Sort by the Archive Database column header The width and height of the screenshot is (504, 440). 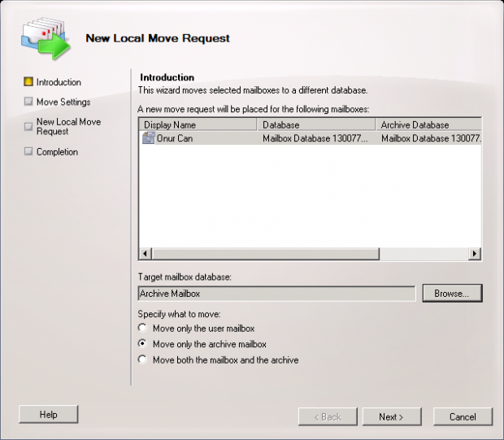click(428, 124)
